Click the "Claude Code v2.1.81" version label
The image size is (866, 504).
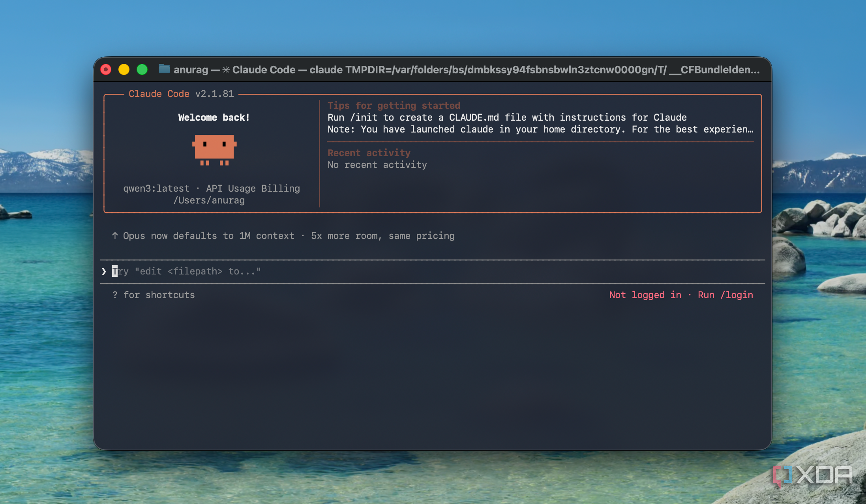click(x=181, y=94)
